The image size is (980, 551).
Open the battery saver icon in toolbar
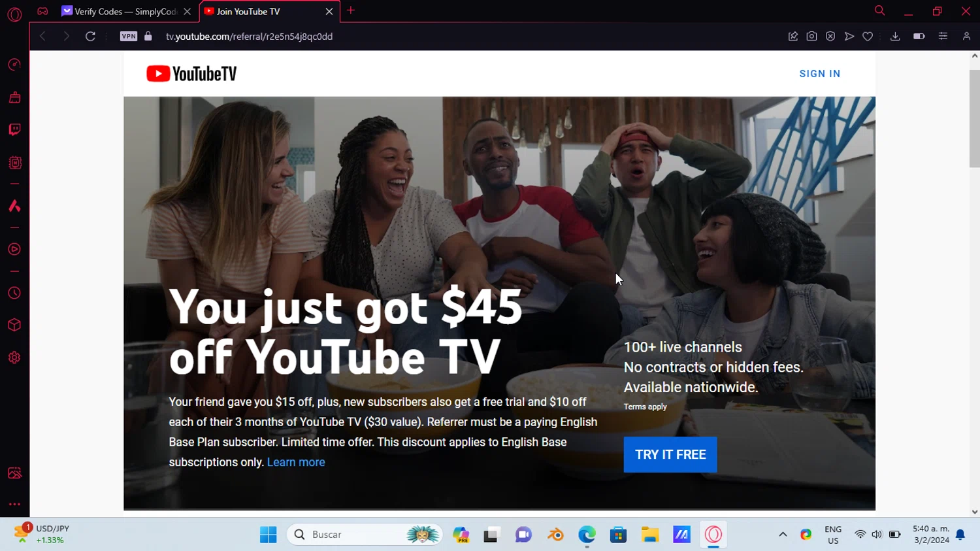pos(919,37)
